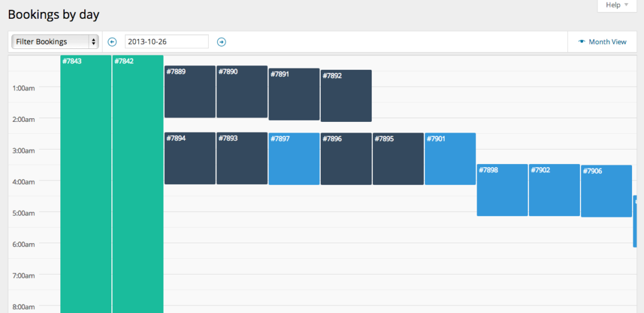The width and height of the screenshot is (644, 313).
Task: Click booking block #7896
Action: (x=346, y=158)
